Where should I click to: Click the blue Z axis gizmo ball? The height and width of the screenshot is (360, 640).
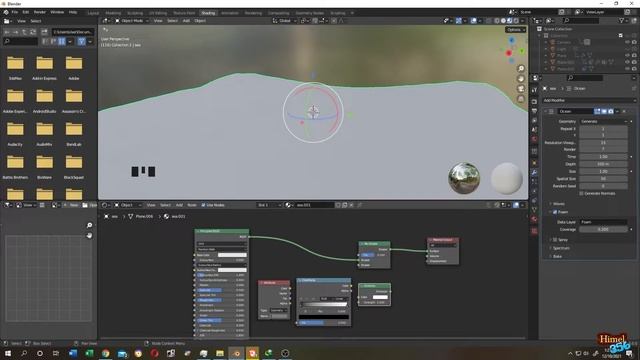pos(512,40)
